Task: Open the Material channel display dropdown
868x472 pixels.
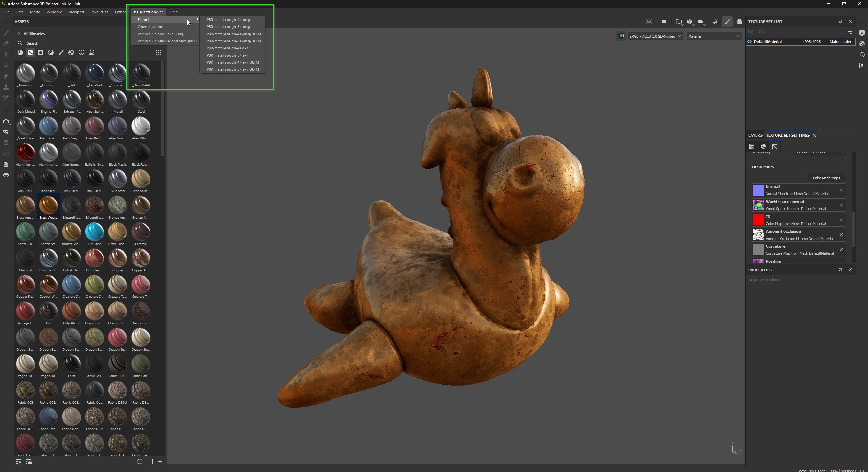Action: coord(713,36)
